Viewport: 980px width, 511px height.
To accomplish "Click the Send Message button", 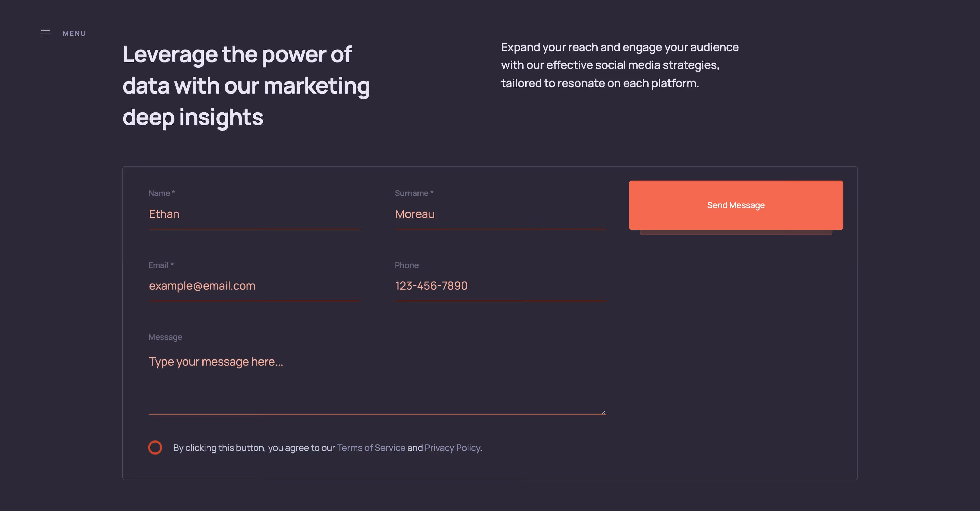I will click(735, 205).
